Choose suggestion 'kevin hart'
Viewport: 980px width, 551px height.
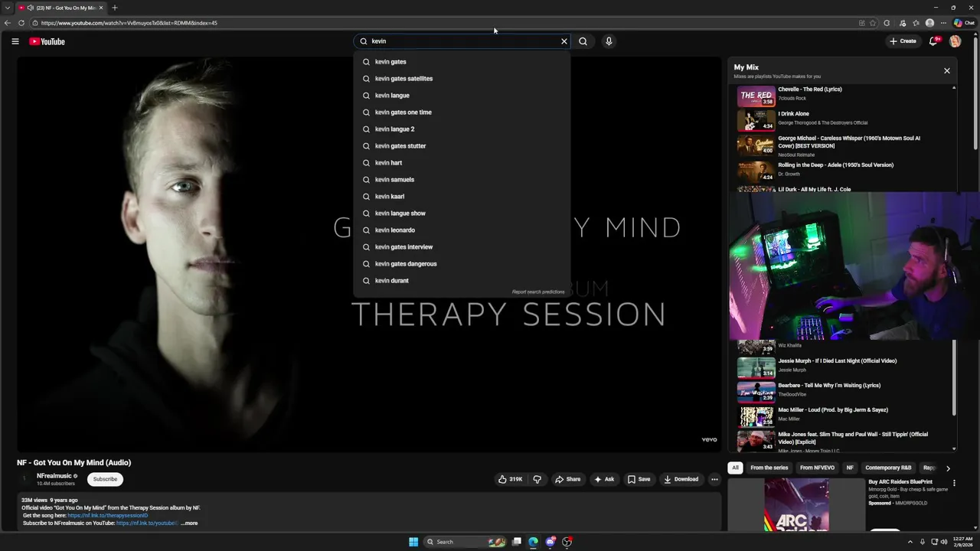point(462,163)
